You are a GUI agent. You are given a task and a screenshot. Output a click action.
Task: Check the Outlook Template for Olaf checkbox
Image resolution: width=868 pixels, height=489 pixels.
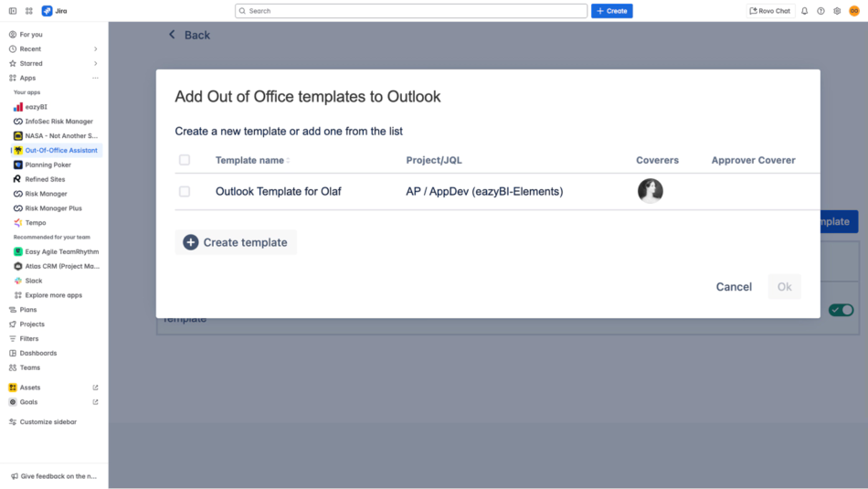point(185,192)
